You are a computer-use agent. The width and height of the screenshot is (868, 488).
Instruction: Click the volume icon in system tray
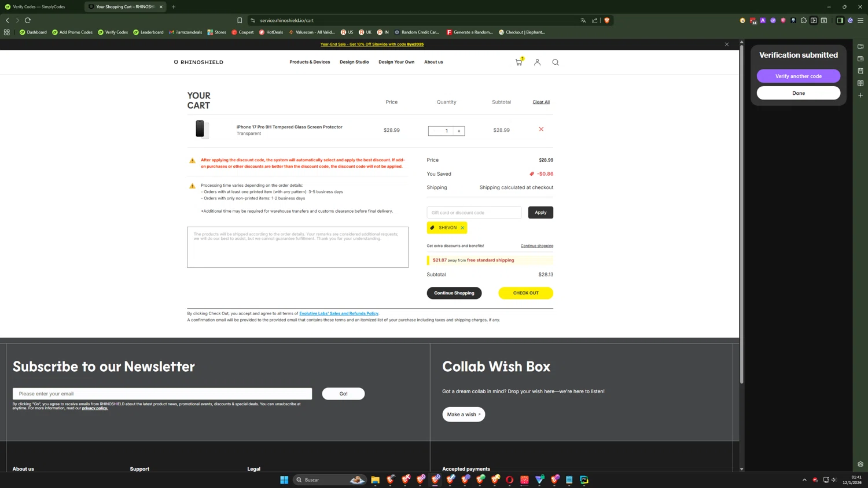pos(834,480)
